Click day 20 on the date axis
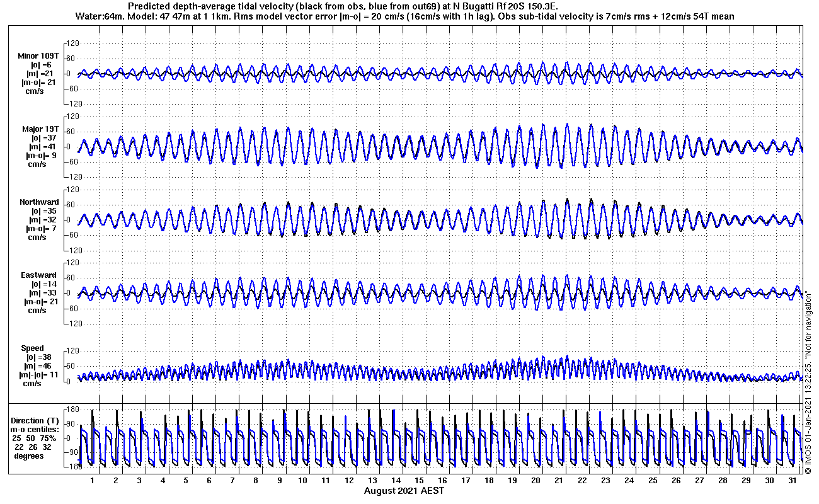The image size is (819, 504). (x=536, y=481)
